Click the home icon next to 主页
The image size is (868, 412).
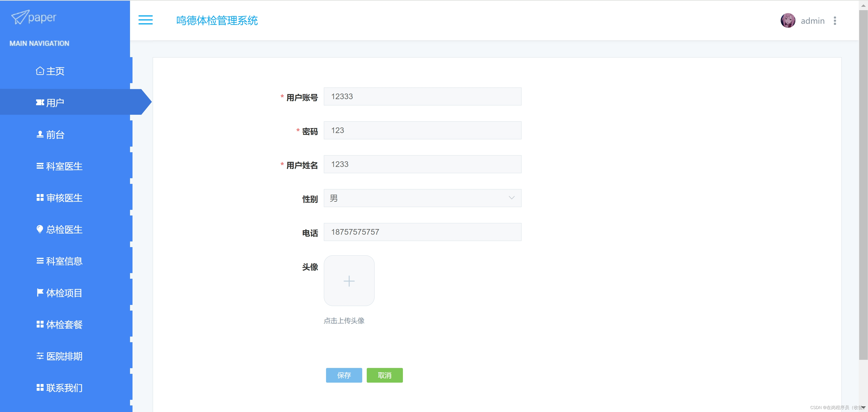40,71
